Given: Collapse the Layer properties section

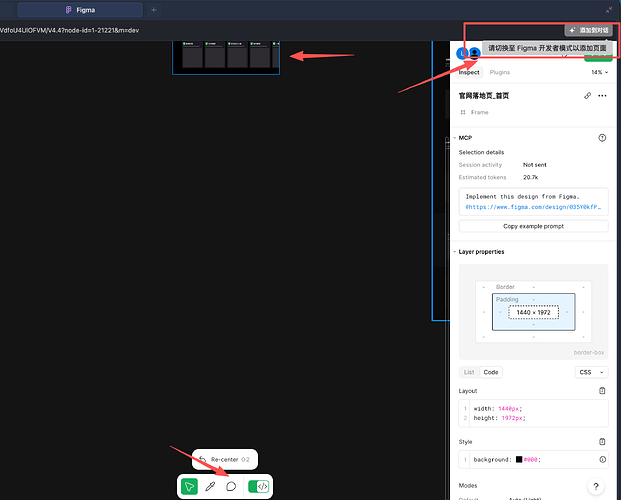Looking at the screenshot, I should pos(455,252).
